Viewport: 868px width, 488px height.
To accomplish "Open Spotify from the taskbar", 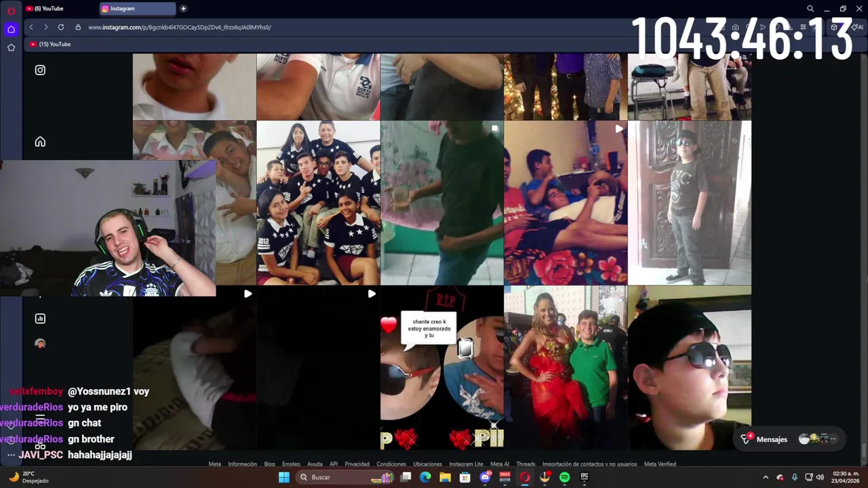I will tap(564, 477).
